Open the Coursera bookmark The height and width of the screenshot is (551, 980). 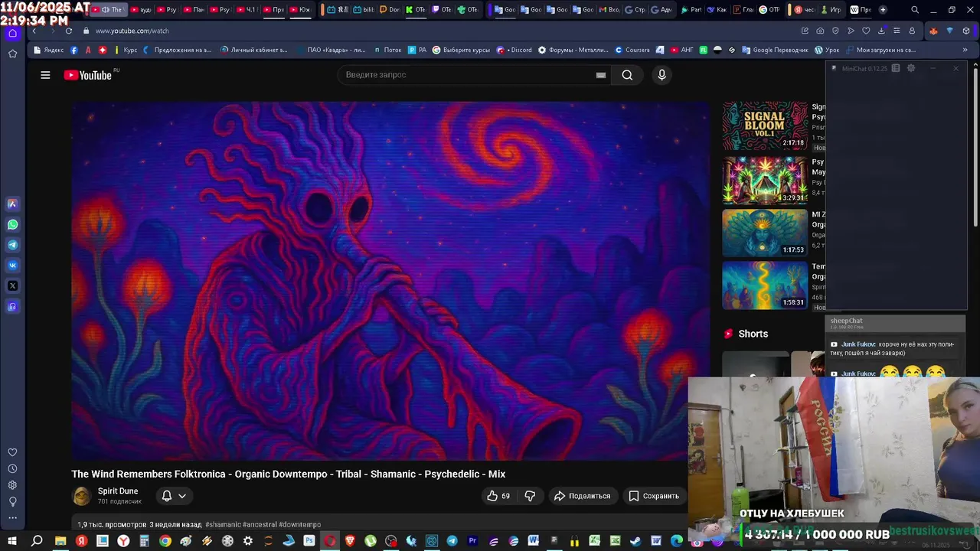[632, 50]
